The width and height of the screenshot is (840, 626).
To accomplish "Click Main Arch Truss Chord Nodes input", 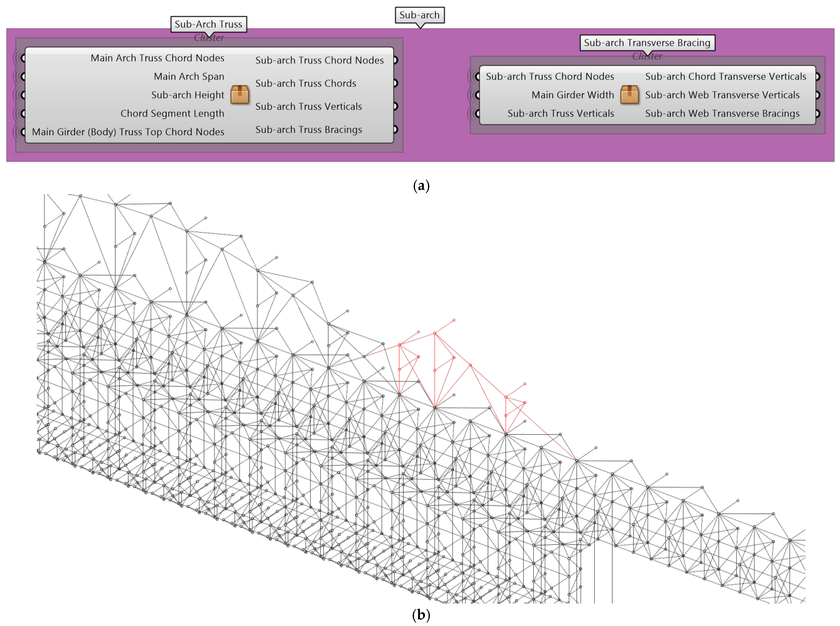I will tap(157, 58).
